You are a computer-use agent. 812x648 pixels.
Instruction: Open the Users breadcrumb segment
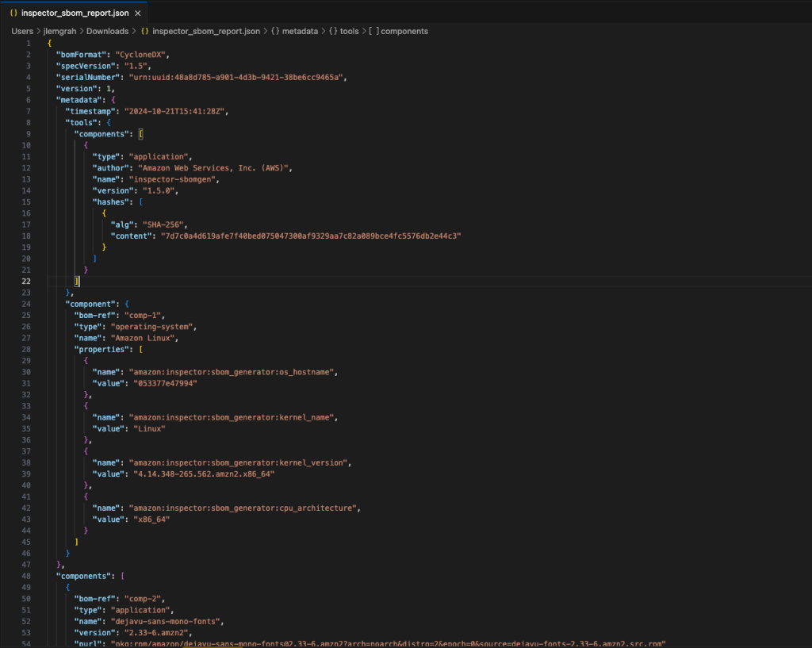(22, 31)
